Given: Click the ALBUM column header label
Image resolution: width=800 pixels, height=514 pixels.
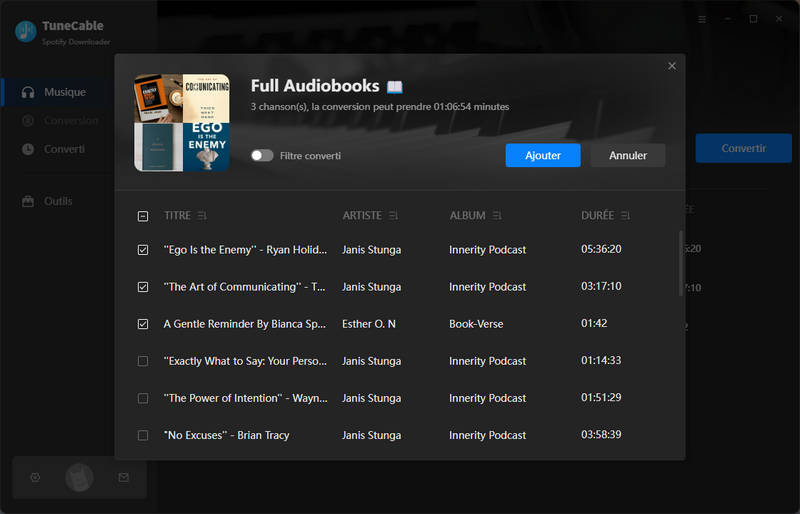Looking at the screenshot, I should [x=467, y=216].
